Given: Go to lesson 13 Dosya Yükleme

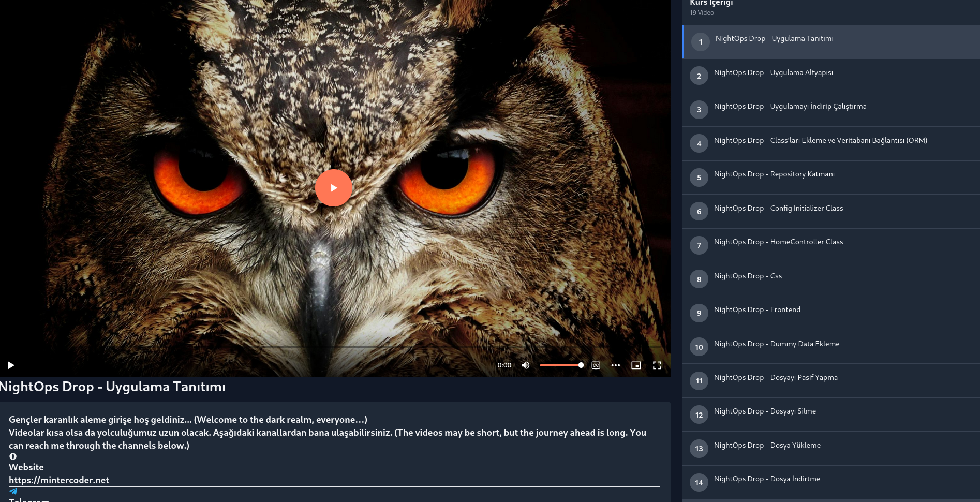Looking at the screenshot, I should (x=831, y=449).
